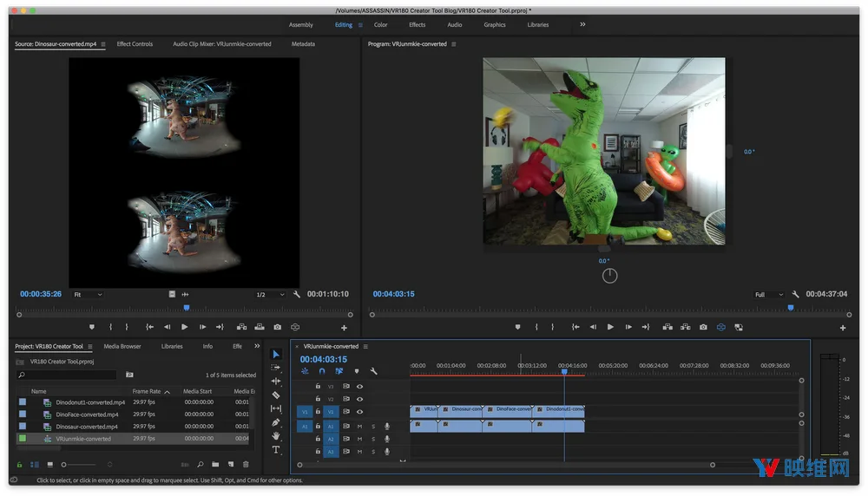Step forward one frame in Program Monitor
868x496 pixels.
[x=628, y=328]
